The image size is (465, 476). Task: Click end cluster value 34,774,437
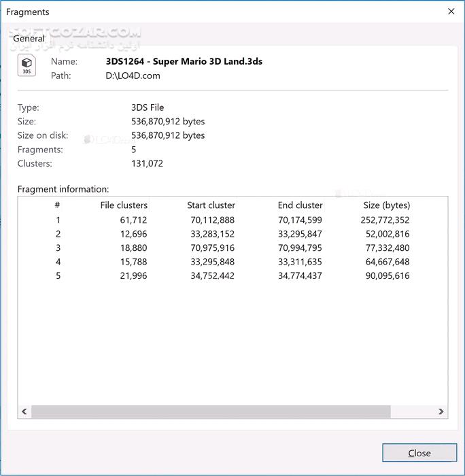point(300,276)
